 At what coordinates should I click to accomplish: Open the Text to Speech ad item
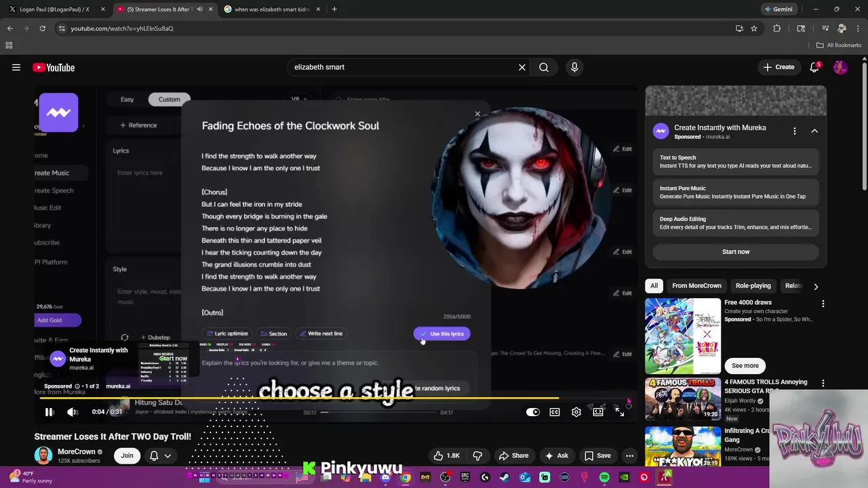click(x=736, y=161)
